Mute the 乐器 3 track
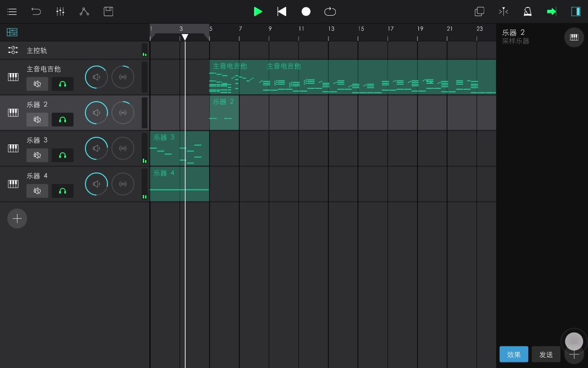This screenshot has width=588, height=368. point(37,155)
